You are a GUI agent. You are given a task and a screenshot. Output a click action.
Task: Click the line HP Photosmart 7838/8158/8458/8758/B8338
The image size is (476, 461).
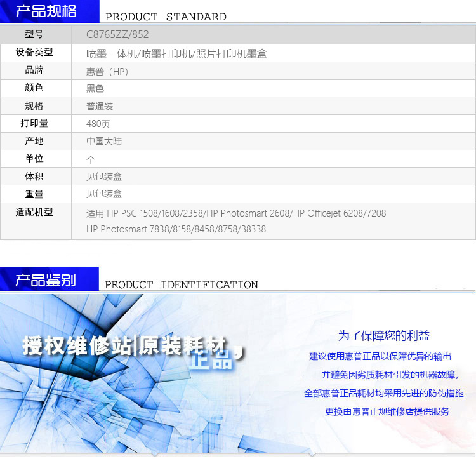[176, 229]
